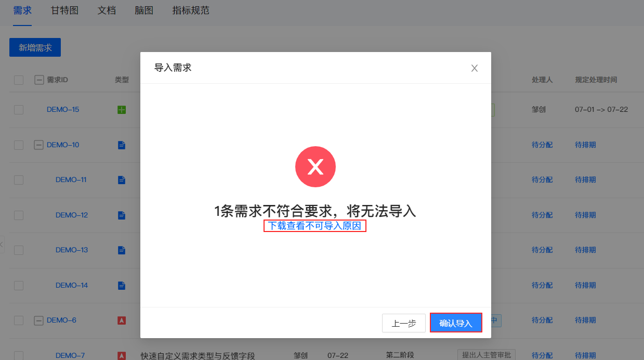
Task: Click the red error X circle
Action: click(x=316, y=167)
